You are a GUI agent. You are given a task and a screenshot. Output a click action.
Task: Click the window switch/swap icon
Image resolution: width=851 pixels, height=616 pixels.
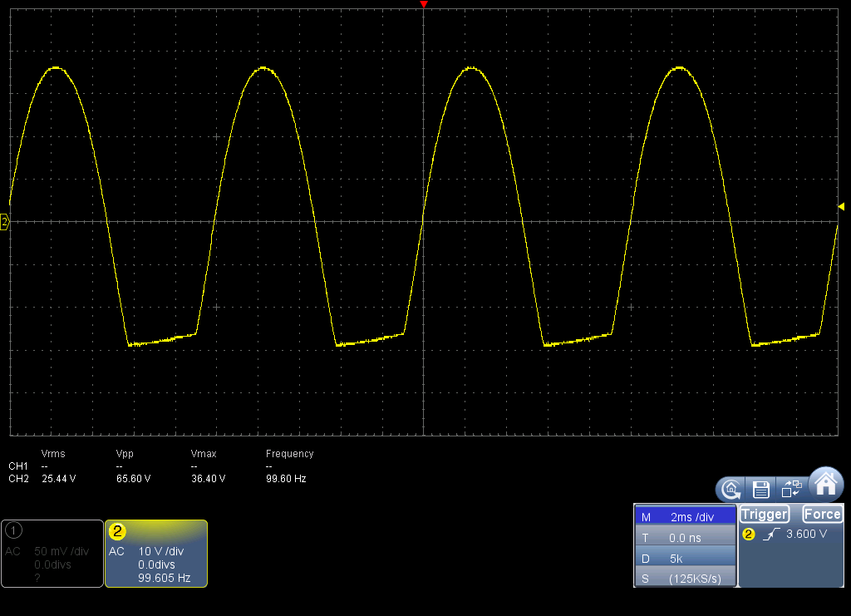point(790,489)
